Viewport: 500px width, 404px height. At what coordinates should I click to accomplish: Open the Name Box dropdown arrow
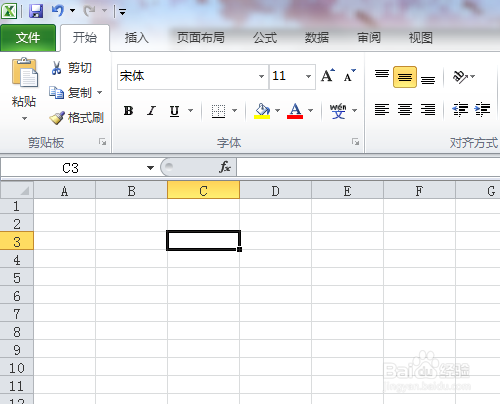coord(150,168)
